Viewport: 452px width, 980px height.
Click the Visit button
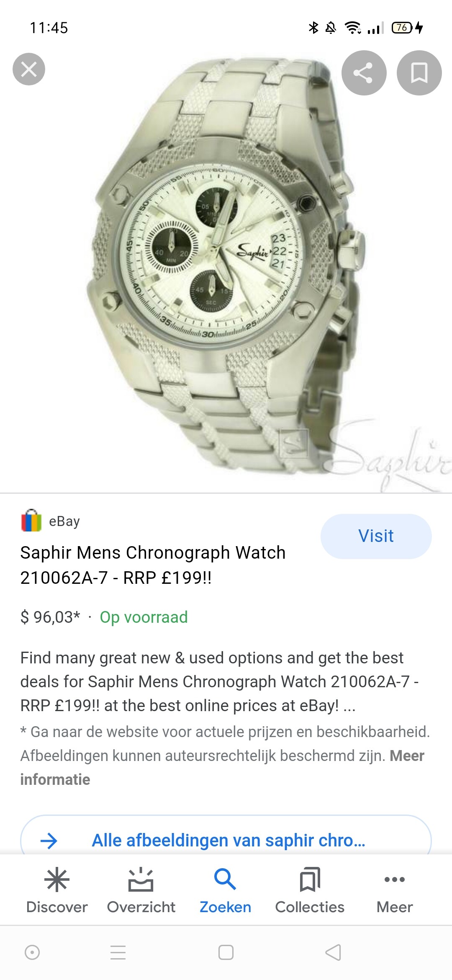coord(376,536)
